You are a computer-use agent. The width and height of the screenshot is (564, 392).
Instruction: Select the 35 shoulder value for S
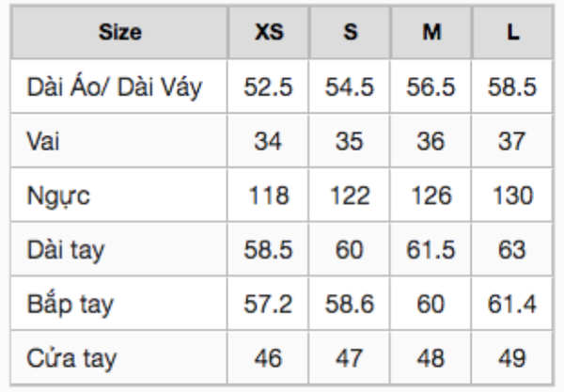click(x=350, y=141)
